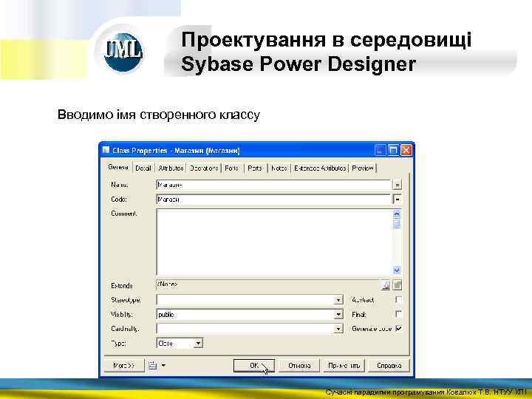532x399 pixels.
Task: Open the Ports tab
Action: tap(232, 168)
